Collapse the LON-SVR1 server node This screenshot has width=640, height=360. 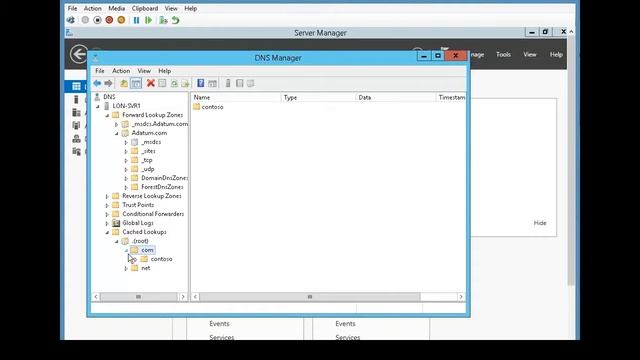point(98,106)
